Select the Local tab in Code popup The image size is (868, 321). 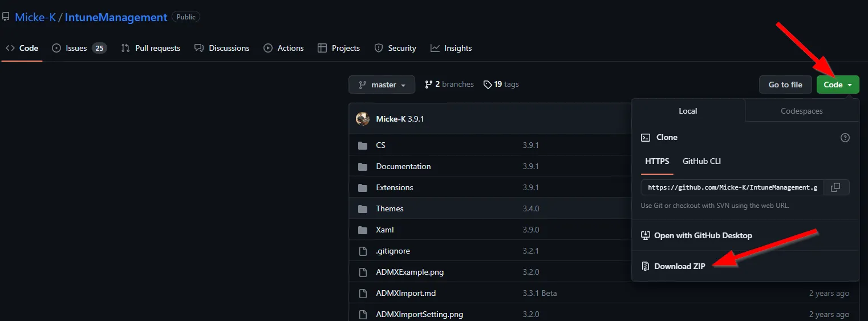pyautogui.click(x=688, y=111)
